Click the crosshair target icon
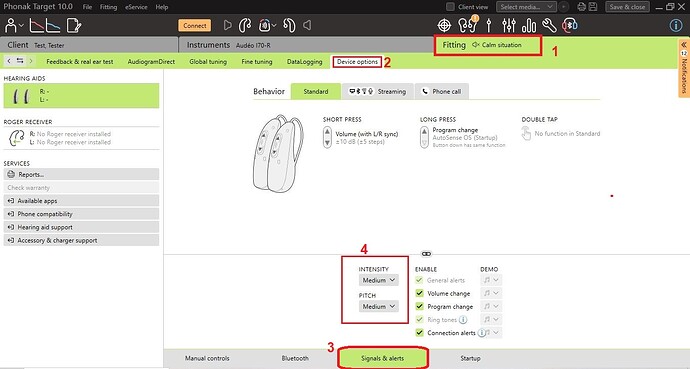This screenshot has height=369, width=690. (x=444, y=26)
